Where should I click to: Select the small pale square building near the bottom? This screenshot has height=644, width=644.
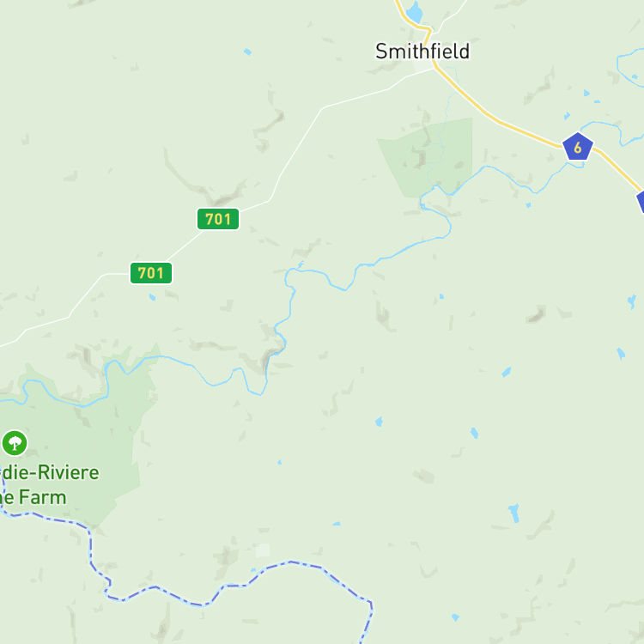tap(263, 550)
